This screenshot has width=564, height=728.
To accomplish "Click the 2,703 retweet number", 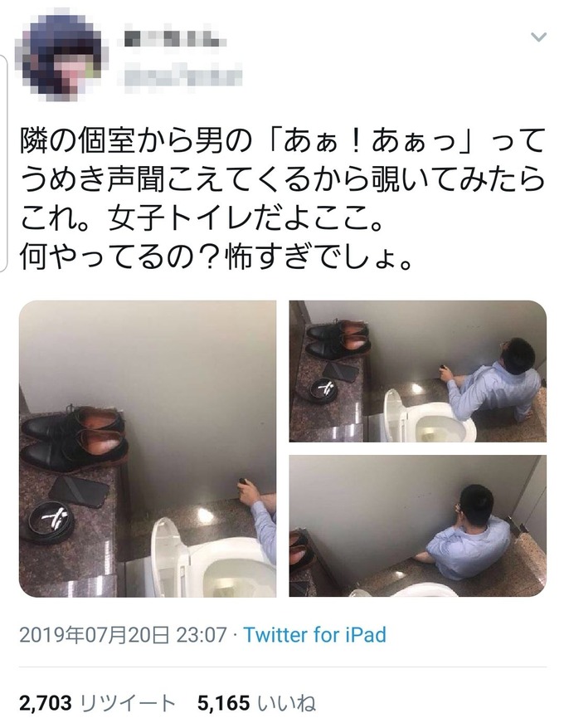I will pyautogui.click(x=46, y=703).
